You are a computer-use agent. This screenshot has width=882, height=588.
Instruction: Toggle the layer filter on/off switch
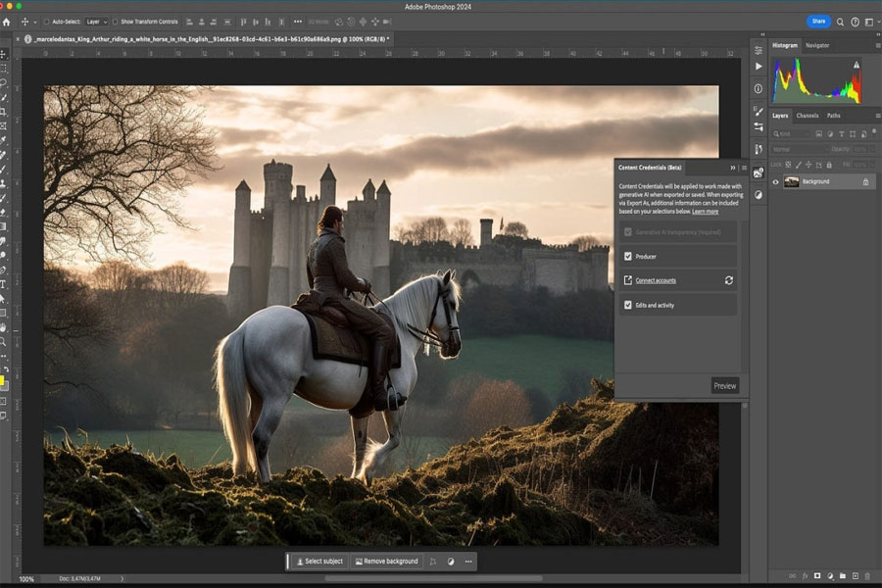(x=873, y=131)
